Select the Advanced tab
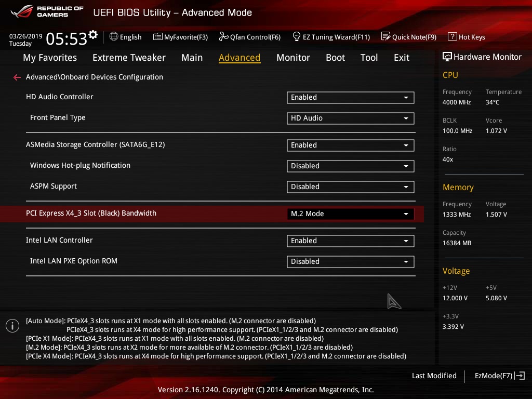532x399 pixels. coord(240,58)
